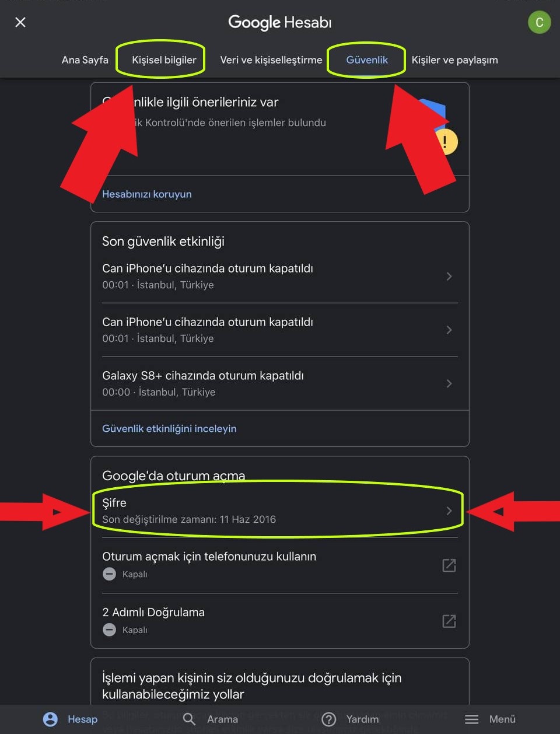Expand the first Can iPhone sign-out event
The height and width of the screenshot is (734, 560).
click(449, 276)
